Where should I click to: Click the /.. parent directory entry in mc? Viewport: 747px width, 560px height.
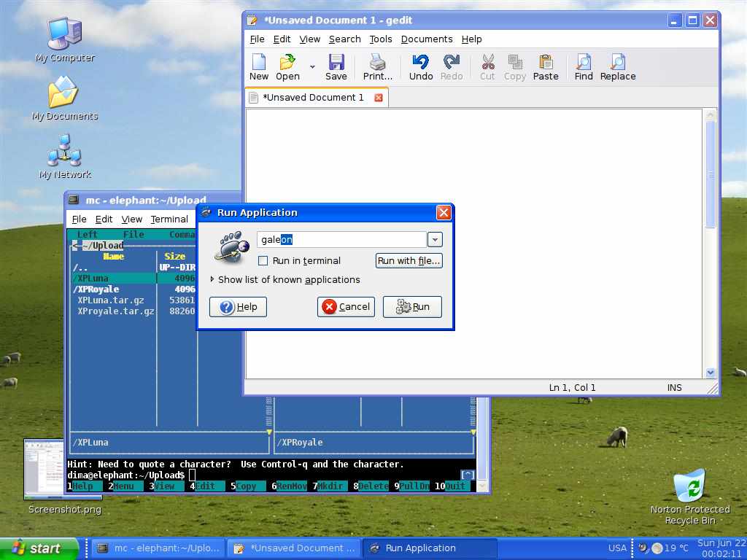[x=133, y=268]
